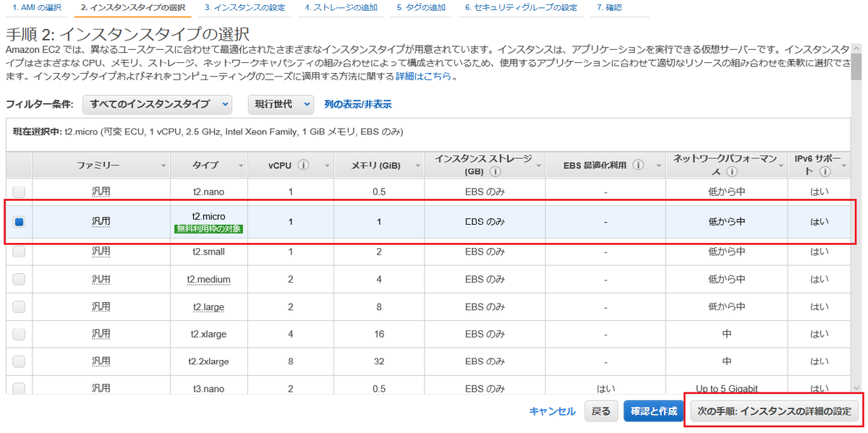868x433 pixels.
Task: Select the t2.nano row checkbox
Action: coord(19,192)
